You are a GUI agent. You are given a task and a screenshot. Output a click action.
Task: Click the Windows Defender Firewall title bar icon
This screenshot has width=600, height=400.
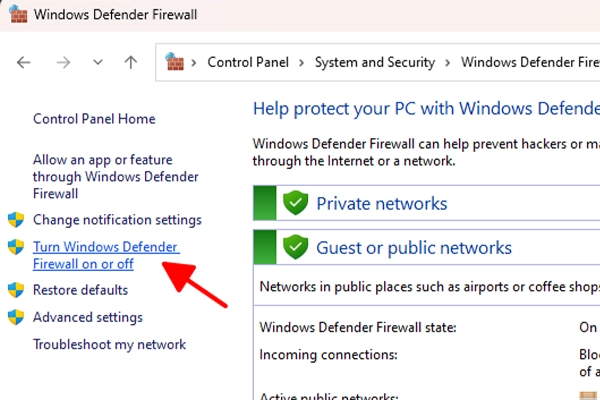(18, 14)
